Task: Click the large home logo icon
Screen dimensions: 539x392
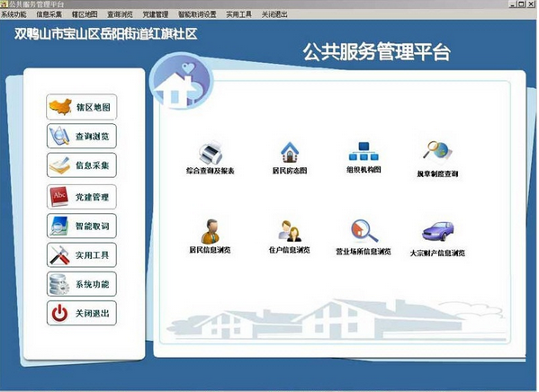Action: [x=181, y=81]
